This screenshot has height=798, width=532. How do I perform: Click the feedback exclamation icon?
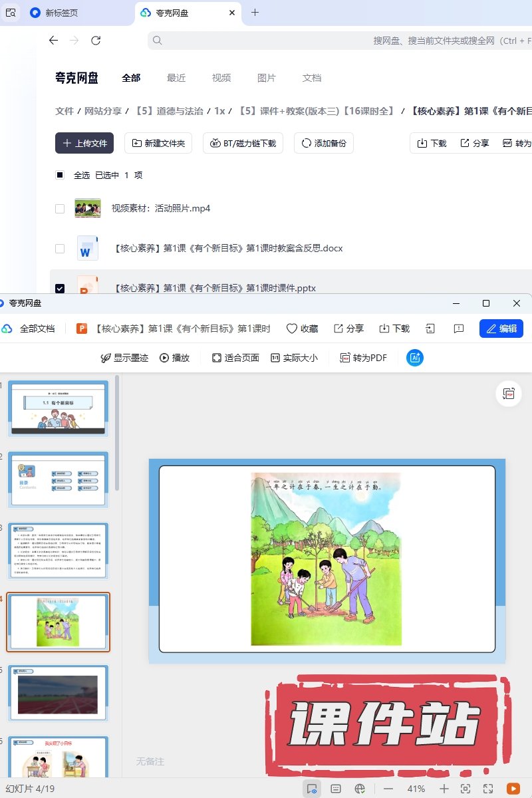tap(458, 329)
